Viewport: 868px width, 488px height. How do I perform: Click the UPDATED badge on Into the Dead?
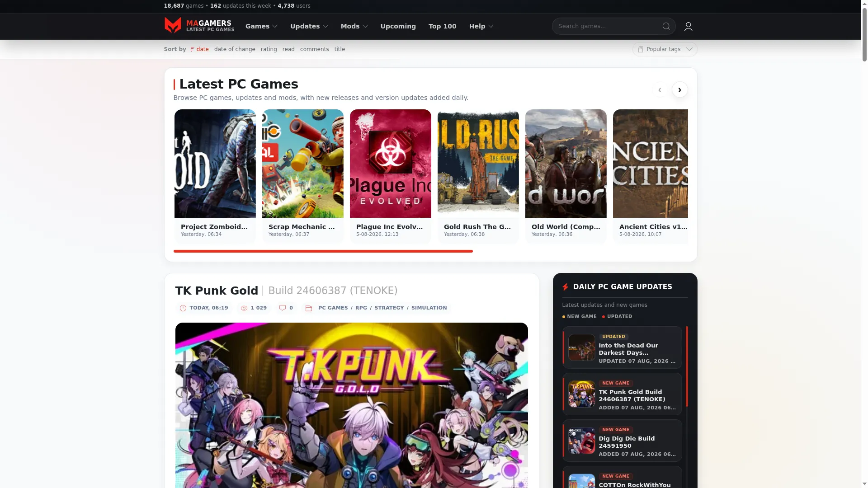pyautogui.click(x=613, y=337)
